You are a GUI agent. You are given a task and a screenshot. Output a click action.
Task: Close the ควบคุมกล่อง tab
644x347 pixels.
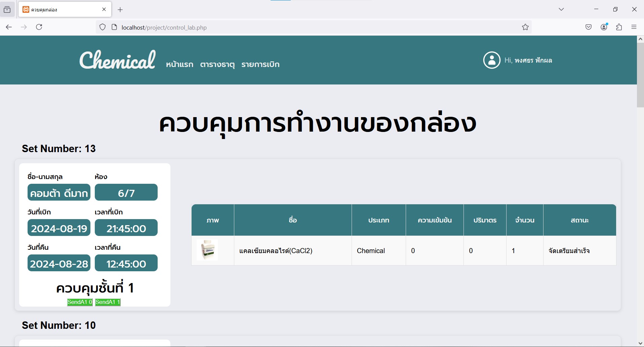pos(104,9)
